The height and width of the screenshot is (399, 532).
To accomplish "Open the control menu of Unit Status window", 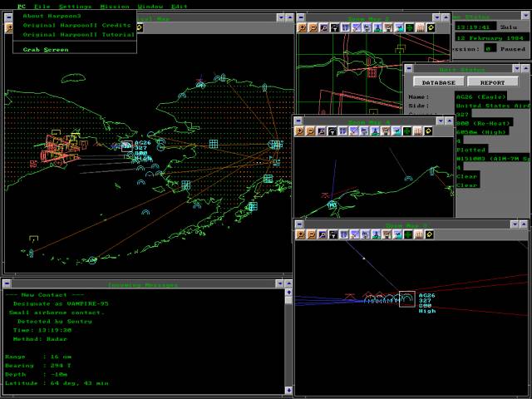I will 409,68.
